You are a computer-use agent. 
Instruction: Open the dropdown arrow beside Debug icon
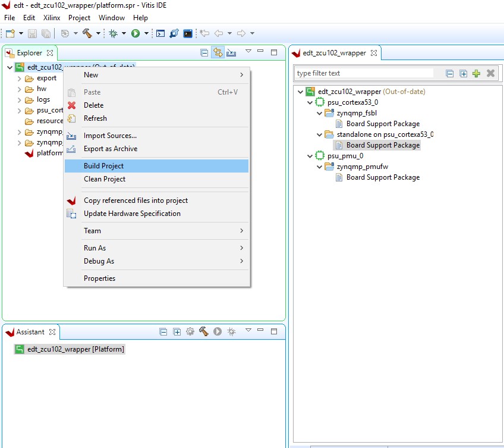(124, 33)
